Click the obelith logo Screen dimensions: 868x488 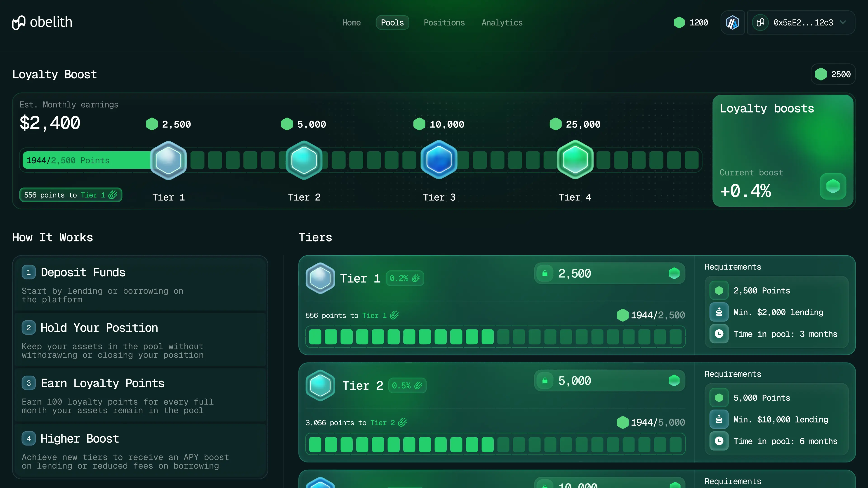(42, 22)
